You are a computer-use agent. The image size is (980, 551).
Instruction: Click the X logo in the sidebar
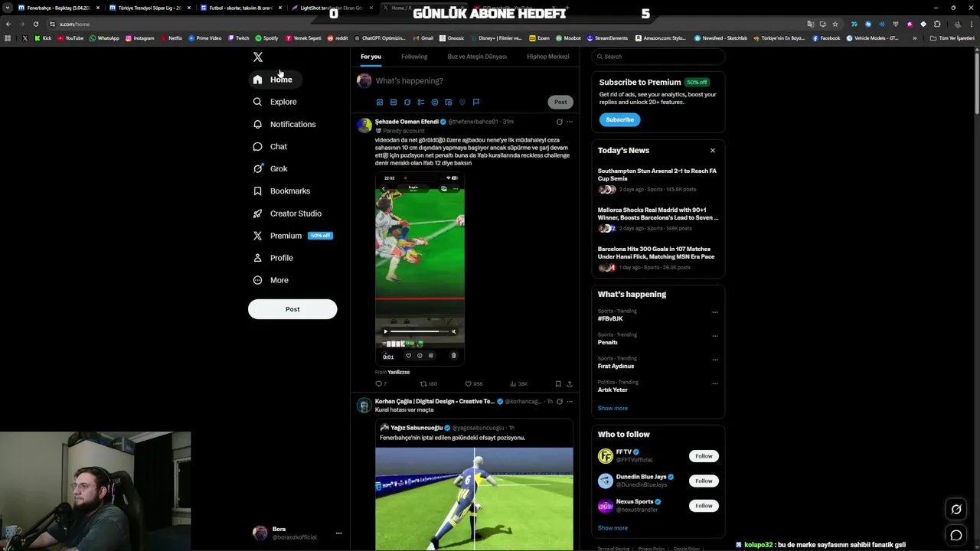click(x=258, y=57)
